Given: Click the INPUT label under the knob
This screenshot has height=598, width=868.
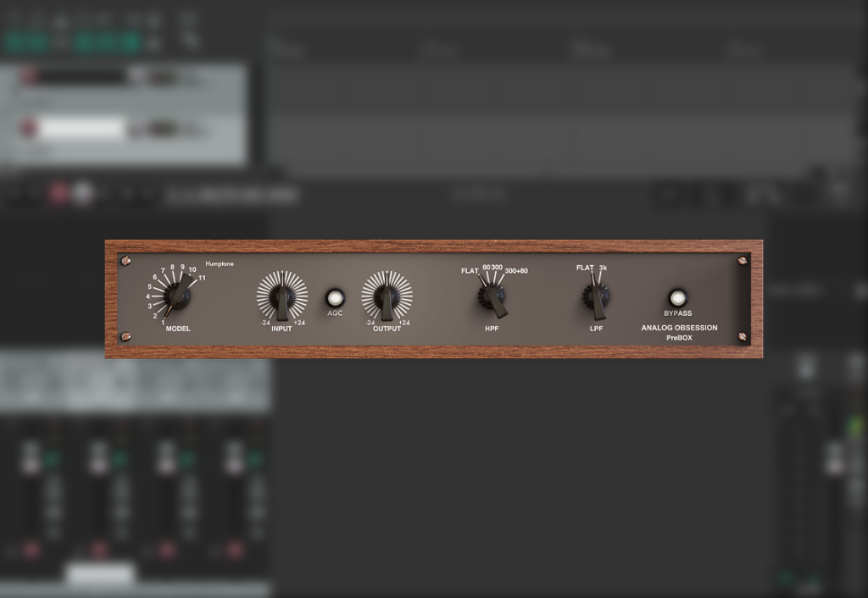Looking at the screenshot, I should 281,329.
